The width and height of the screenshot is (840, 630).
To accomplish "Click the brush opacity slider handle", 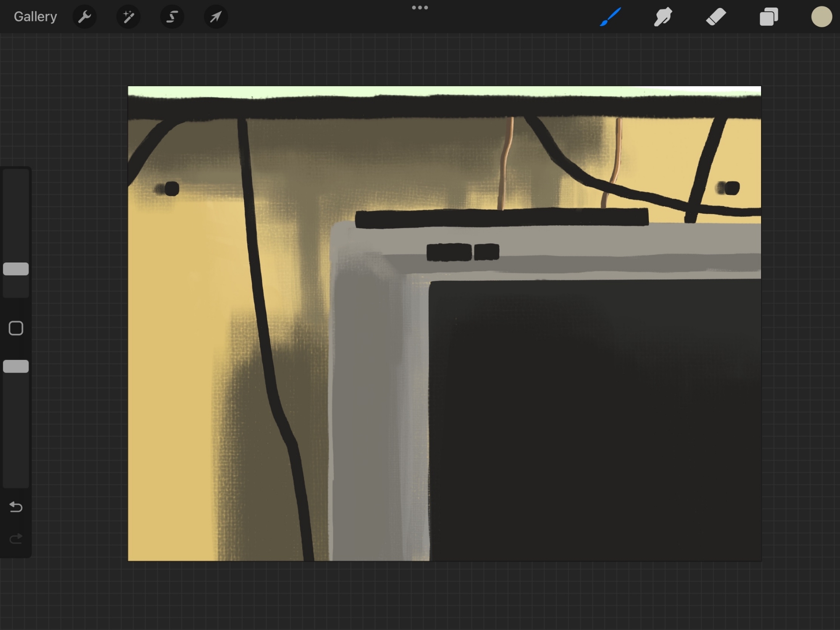I will coord(16,366).
